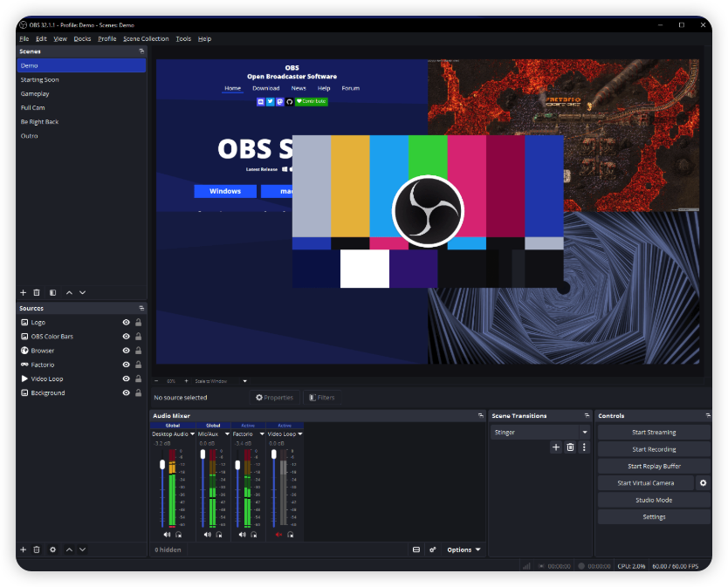Toggle monitoring headphone icon for Desktop Audio

point(179,535)
